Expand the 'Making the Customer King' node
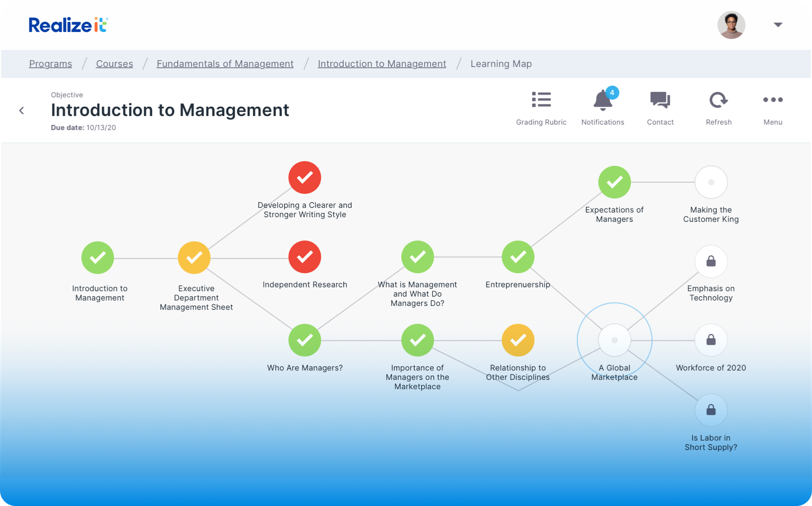Viewport: 812px width, 506px height. [x=710, y=182]
